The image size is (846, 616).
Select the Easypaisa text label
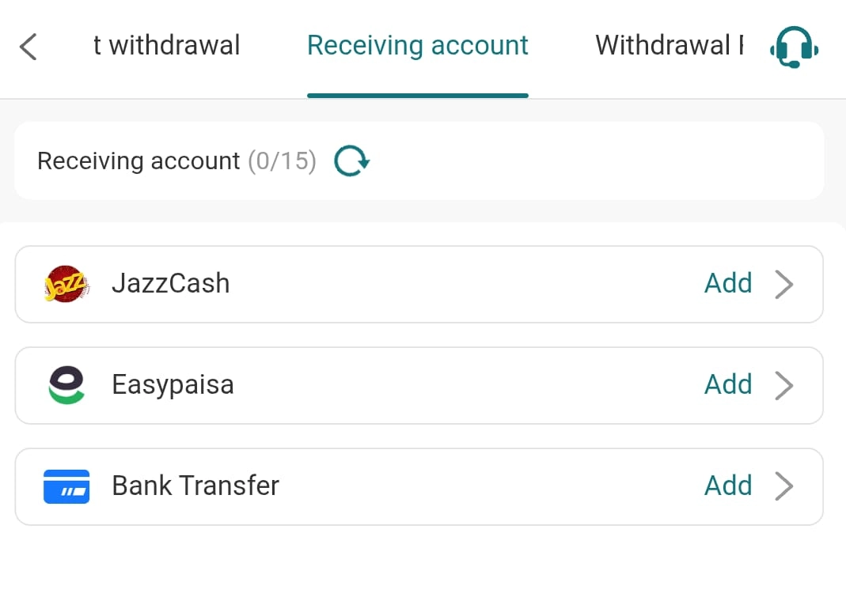(173, 385)
